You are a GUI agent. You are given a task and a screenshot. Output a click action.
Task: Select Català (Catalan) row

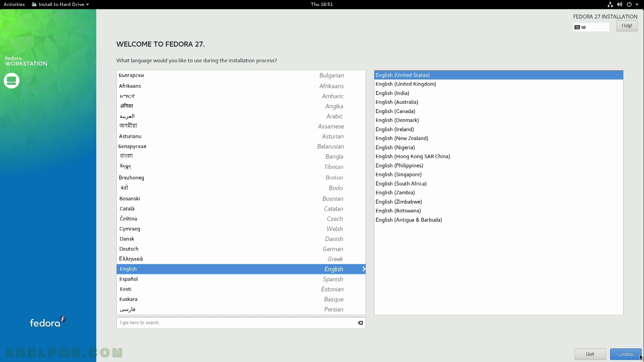click(241, 209)
